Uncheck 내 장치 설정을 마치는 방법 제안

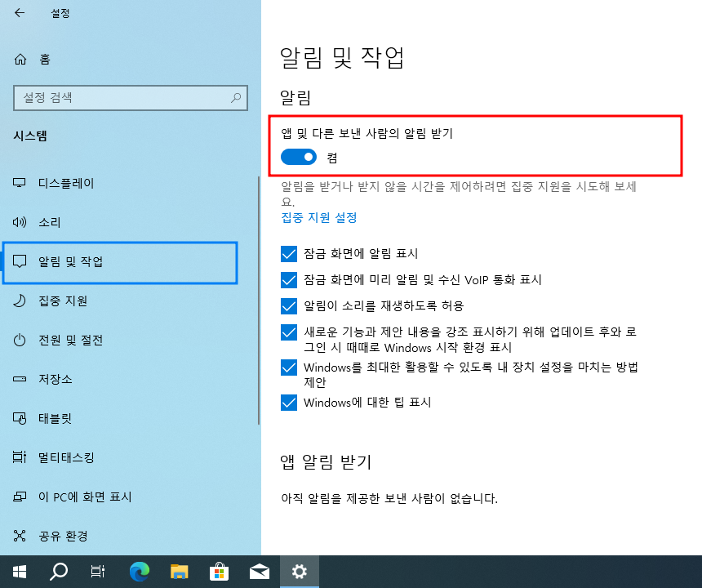[289, 367]
